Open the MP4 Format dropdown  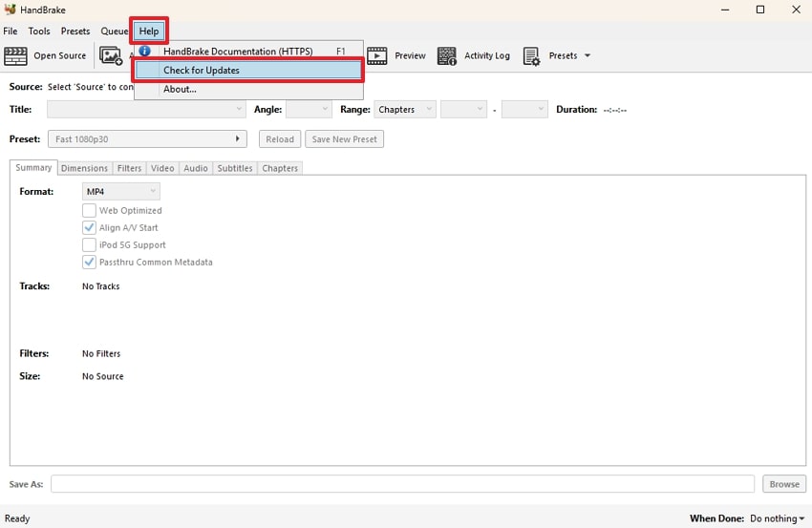120,192
